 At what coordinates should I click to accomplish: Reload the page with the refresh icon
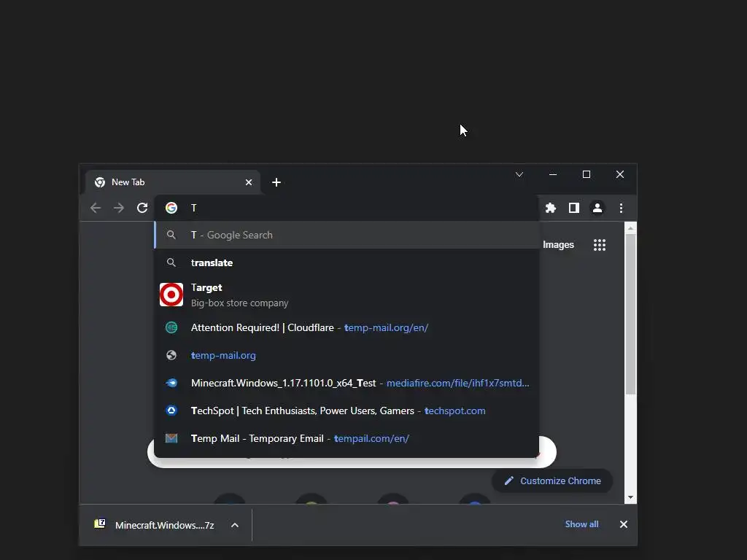pyautogui.click(x=142, y=208)
